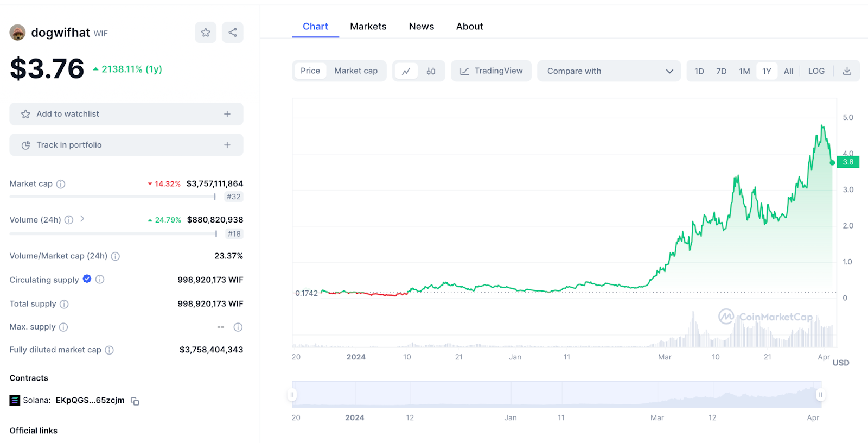The height and width of the screenshot is (443, 868).
Task: Click the price $3.76
Action: 47,69
